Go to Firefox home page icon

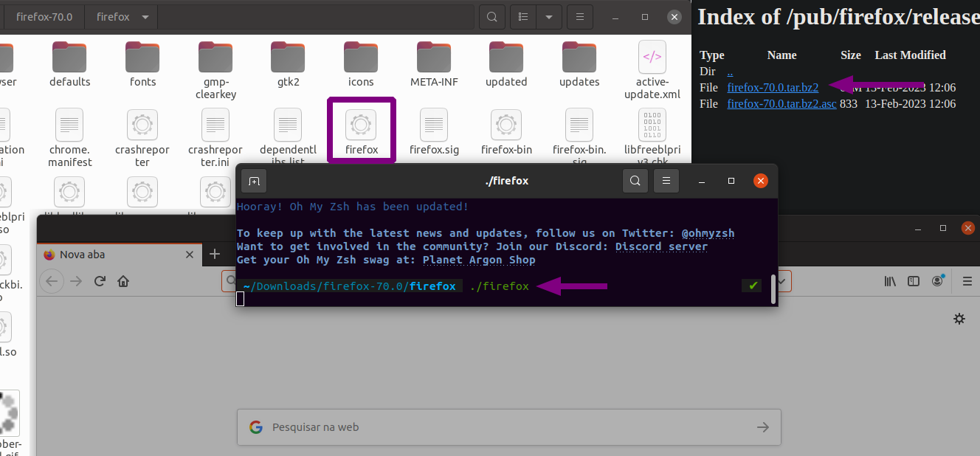[123, 281]
